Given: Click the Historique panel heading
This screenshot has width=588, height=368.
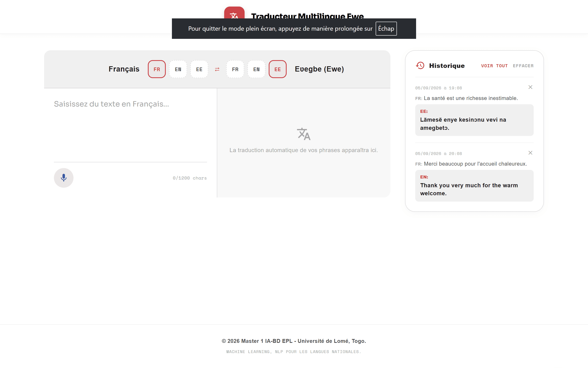Looking at the screenshot, I should coord(447,66).
